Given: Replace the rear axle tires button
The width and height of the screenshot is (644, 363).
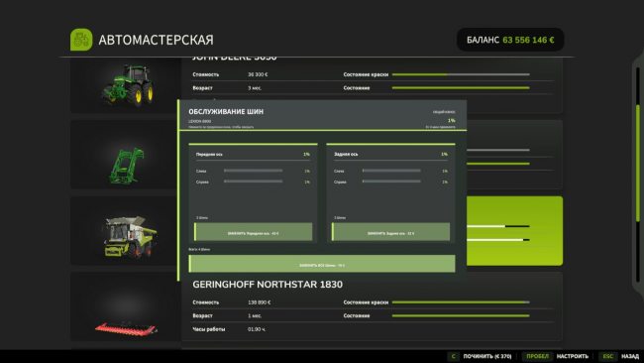Looking at the screenshot, I should pos(390,232).
